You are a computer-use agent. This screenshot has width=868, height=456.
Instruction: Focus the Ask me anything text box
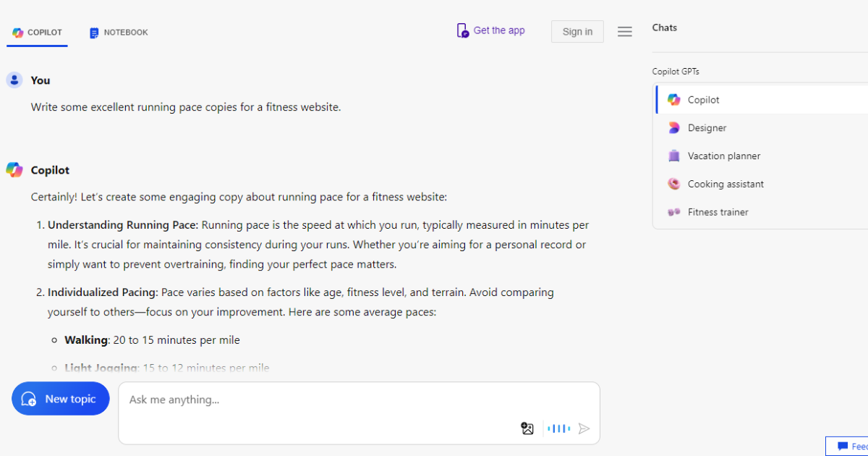359,413
